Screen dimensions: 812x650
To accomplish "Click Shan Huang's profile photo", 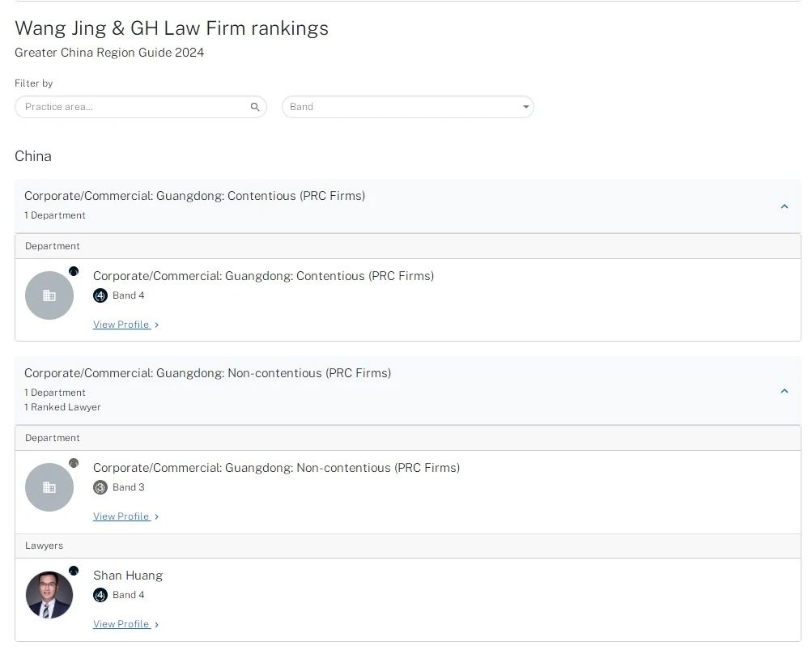I will tap(49, 595).
